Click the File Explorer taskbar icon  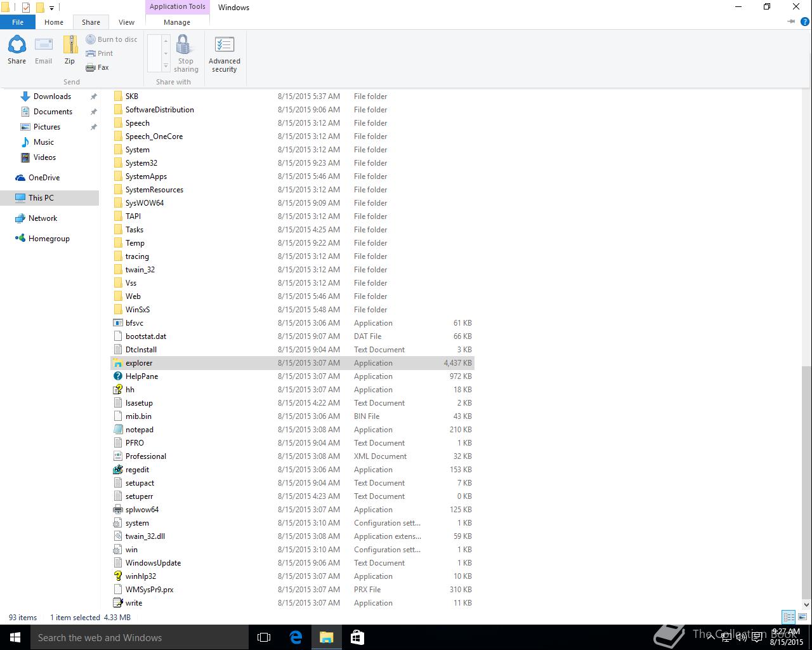point(326,637)
